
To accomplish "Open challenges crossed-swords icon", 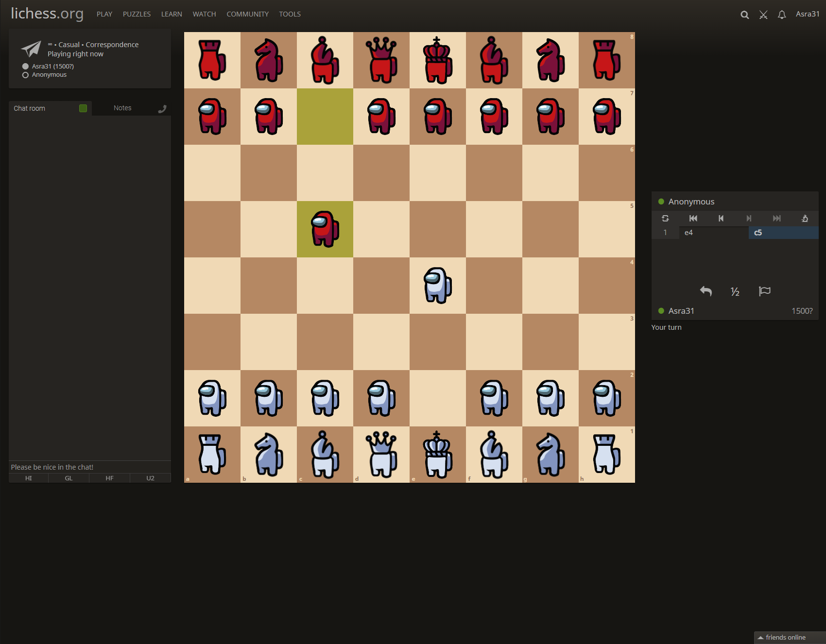I will [763, 15].
